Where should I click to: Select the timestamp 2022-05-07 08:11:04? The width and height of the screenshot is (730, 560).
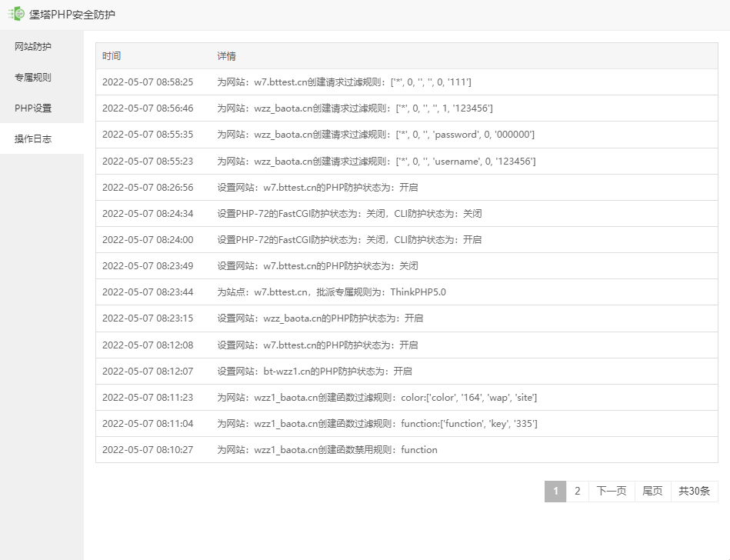[148, 423]
